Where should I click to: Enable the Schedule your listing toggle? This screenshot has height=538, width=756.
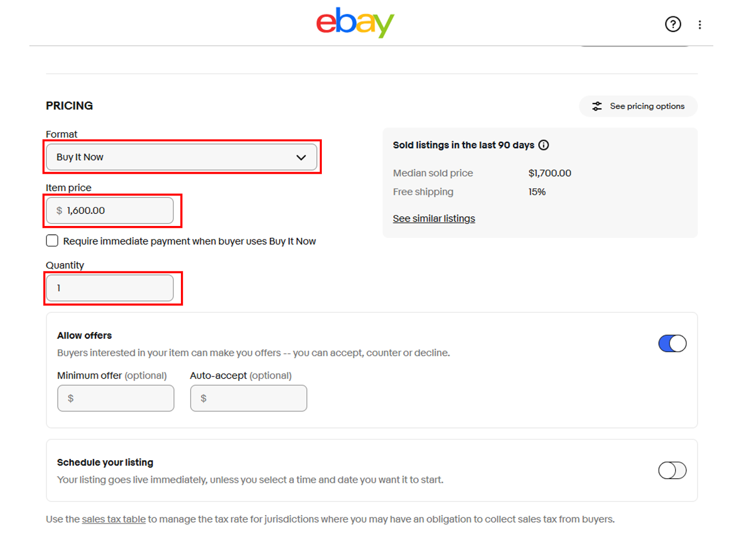coord(672,470)
